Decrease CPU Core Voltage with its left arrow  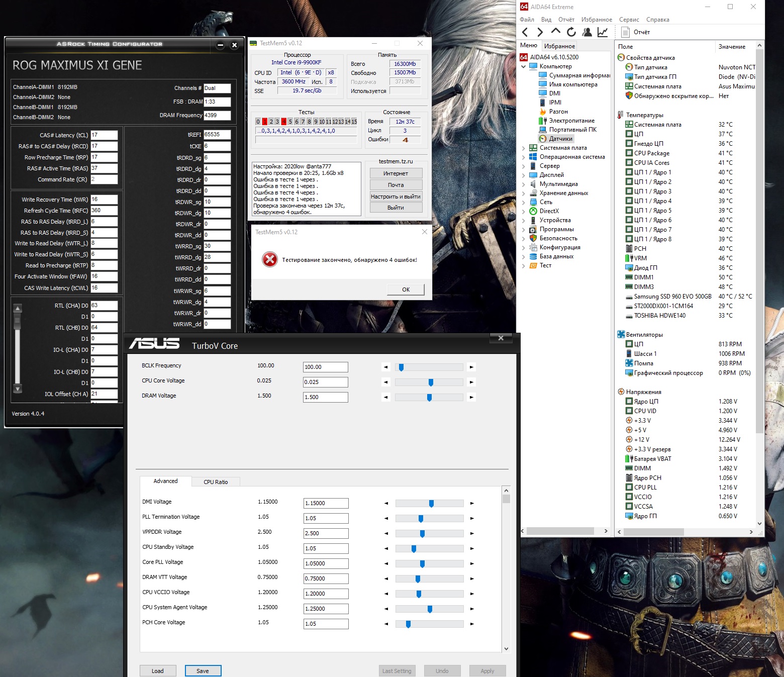point(385,382)
